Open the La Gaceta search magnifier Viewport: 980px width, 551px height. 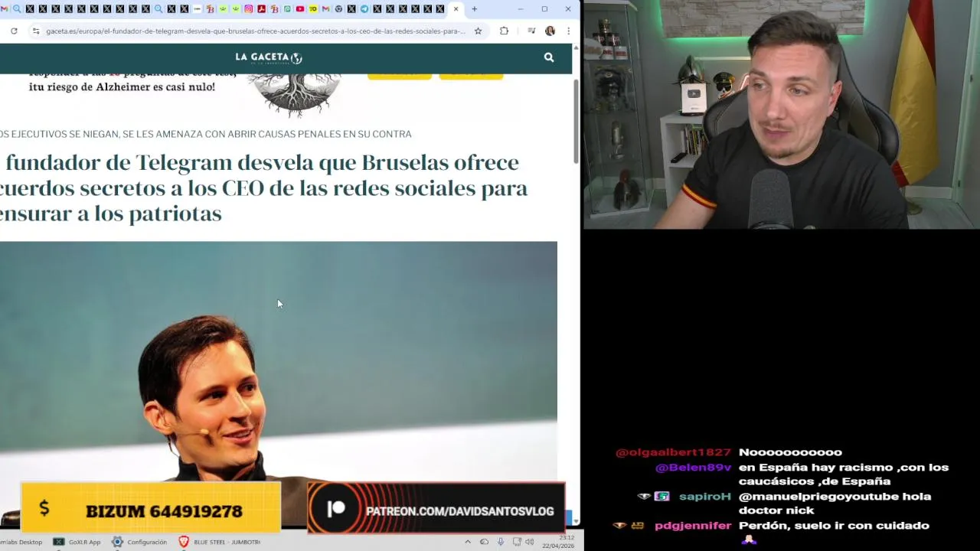click(549, 57)
